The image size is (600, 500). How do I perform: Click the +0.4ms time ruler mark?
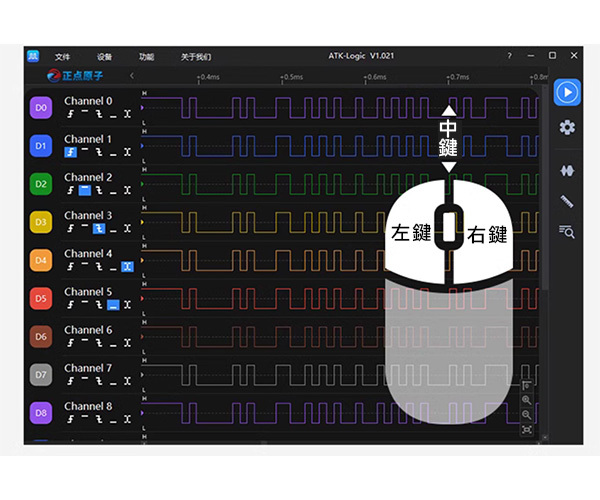click(209, 77)
